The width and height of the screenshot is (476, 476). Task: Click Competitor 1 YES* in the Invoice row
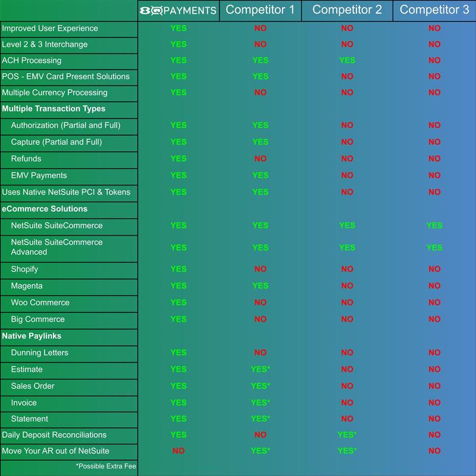[260, 403]
